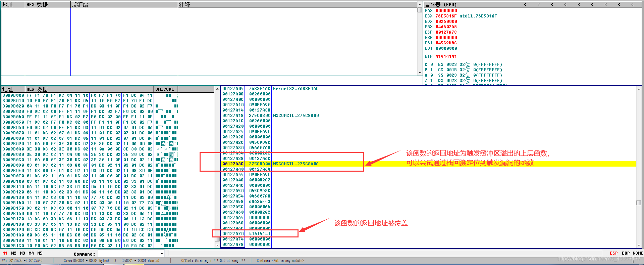The width and height of the screenshot is (644, 265).
Task: Select EIP register value 41414141
Action: (x=446, y=56)
